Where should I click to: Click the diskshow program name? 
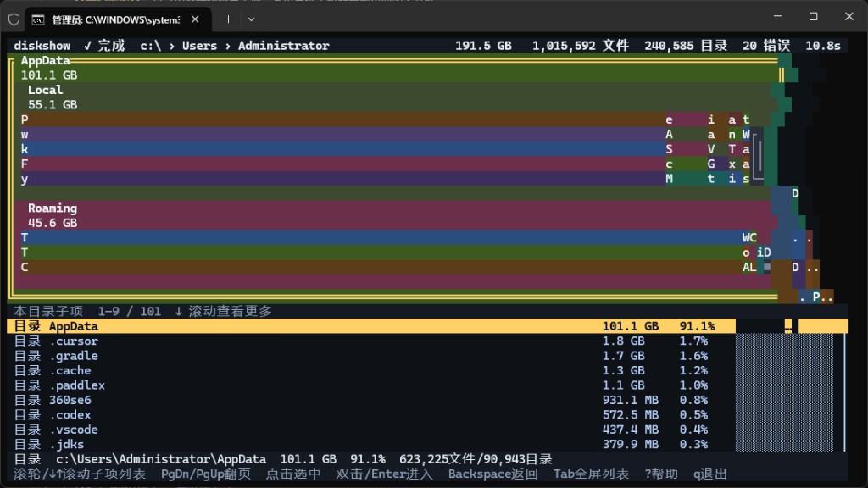42,46
